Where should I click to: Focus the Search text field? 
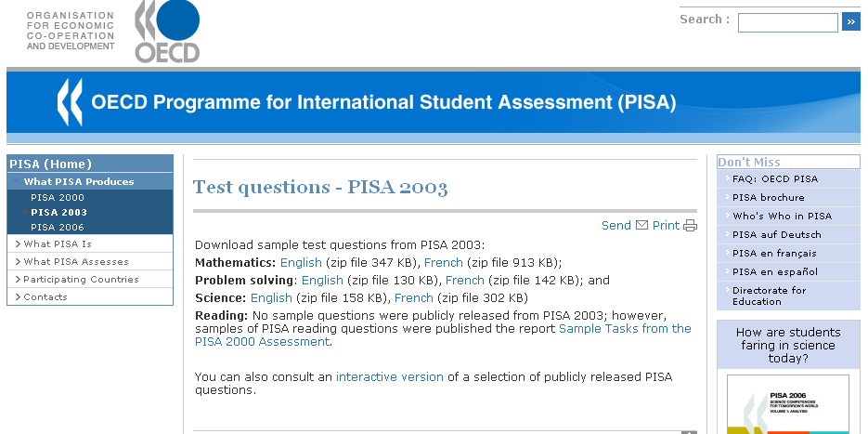coord(787,22)
